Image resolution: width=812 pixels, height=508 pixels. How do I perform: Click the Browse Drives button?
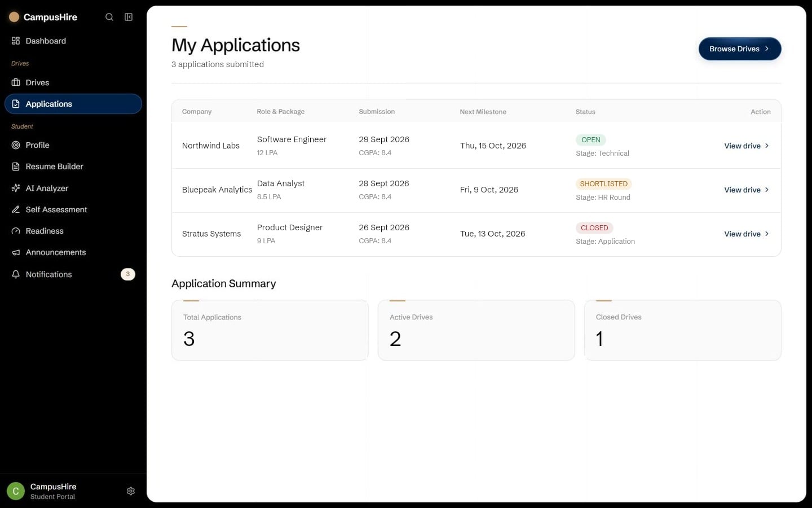click(x=740, y=49)
